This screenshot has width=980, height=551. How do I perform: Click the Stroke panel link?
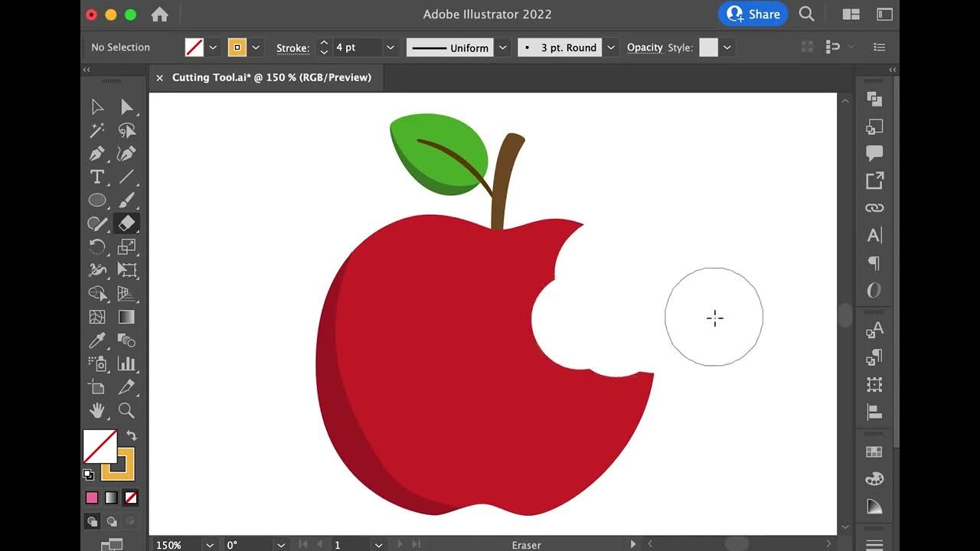click(x=293, y=47)
